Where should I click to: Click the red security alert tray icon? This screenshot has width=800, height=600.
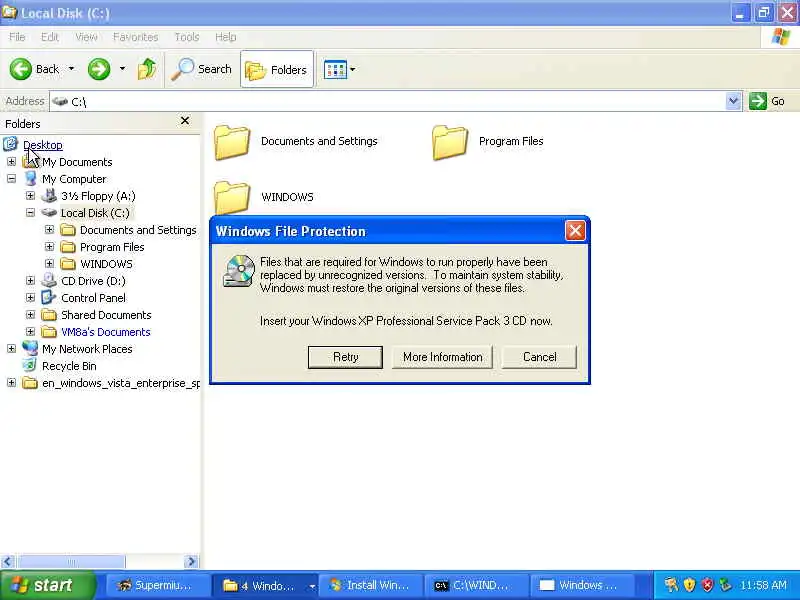pos(707,585)
